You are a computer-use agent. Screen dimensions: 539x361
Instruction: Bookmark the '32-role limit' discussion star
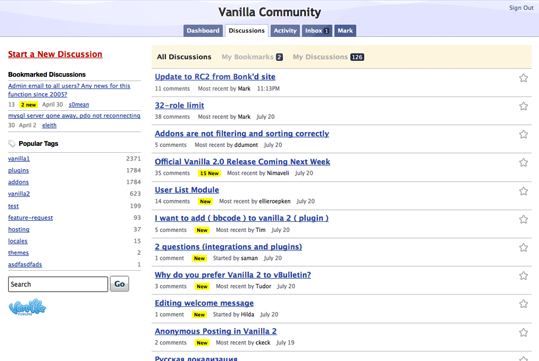[523, 106]
